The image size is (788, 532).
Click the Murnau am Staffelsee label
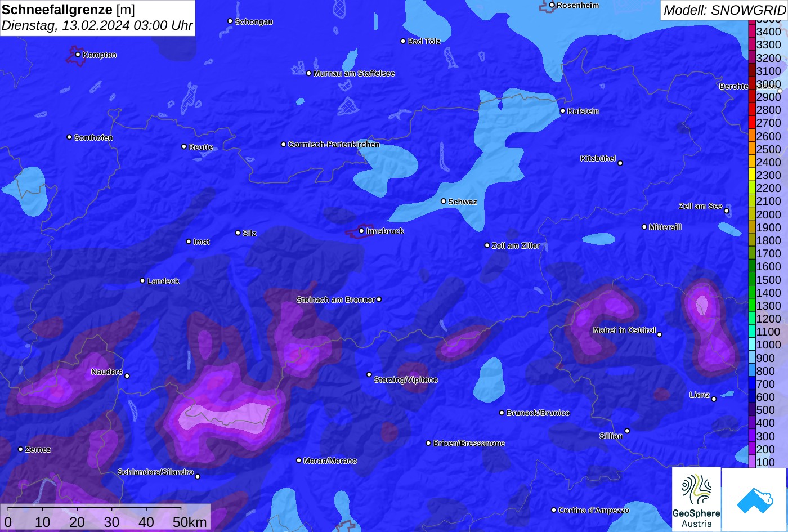tap(354, 73)
